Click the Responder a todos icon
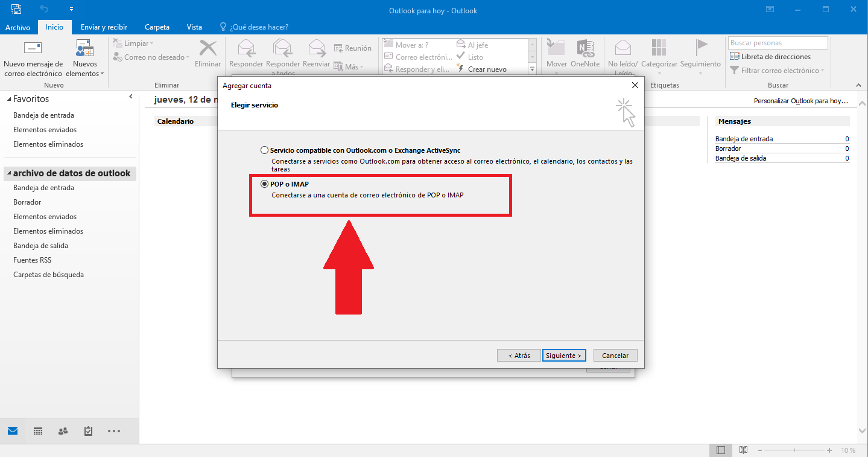This screenshot has height=457, width=868. (282, 48)
